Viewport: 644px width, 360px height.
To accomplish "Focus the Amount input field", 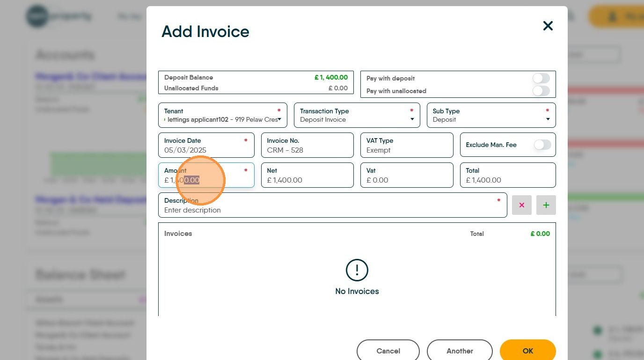I will point(206,175).
